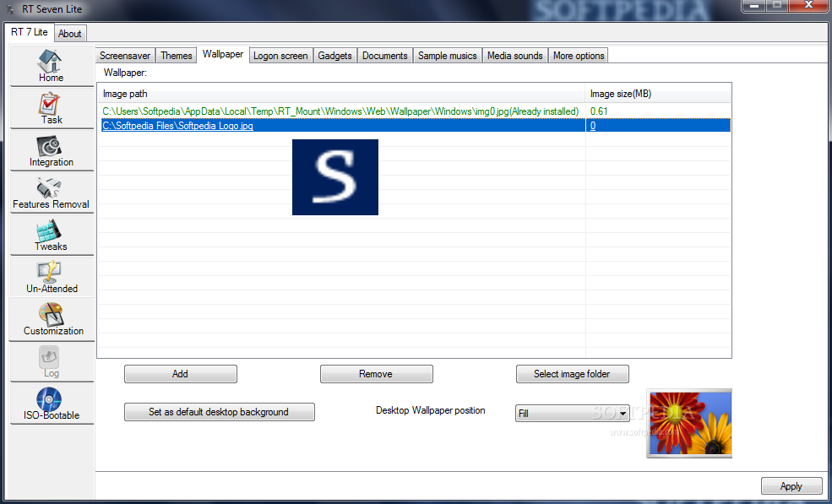Click the flower wallpaper preview thumbnail
The image size is (832, 504).
click(689, 423)
